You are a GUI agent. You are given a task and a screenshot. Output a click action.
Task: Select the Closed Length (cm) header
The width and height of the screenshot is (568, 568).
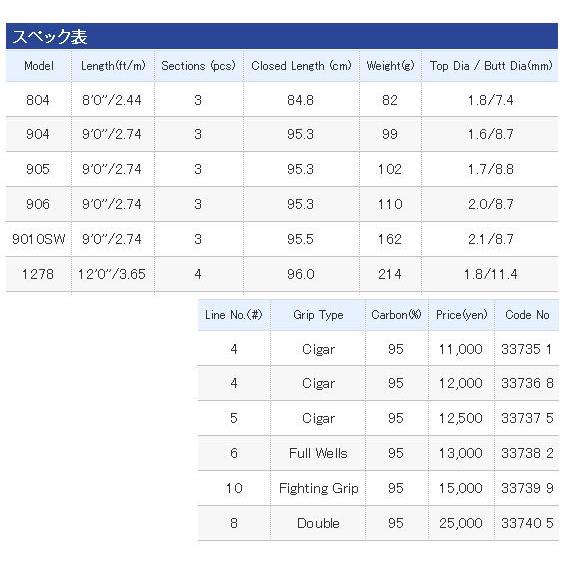301,66
